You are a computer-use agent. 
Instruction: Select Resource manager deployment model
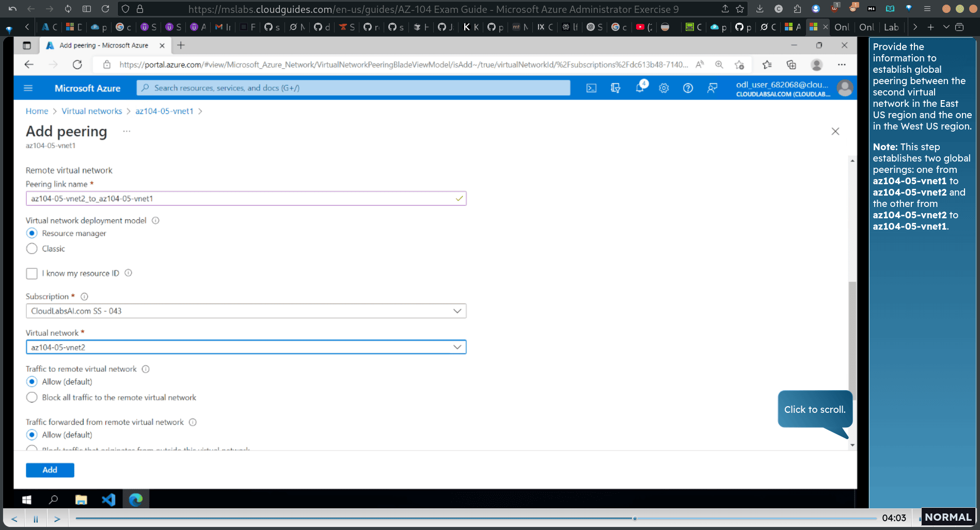point(32,233)
